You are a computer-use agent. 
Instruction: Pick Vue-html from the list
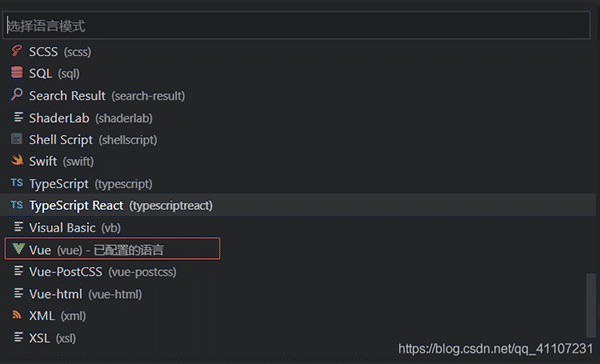[298, 294]
